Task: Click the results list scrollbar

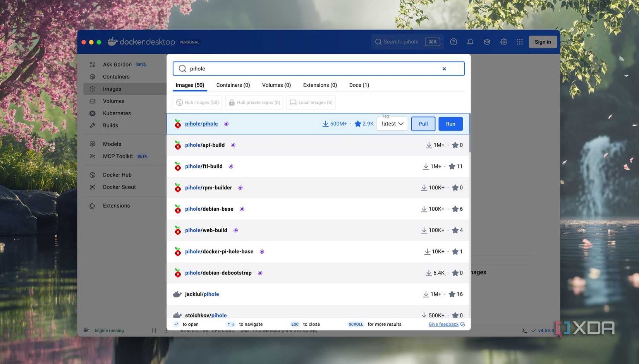Action: pyautogui.click(x=470, y=134)
